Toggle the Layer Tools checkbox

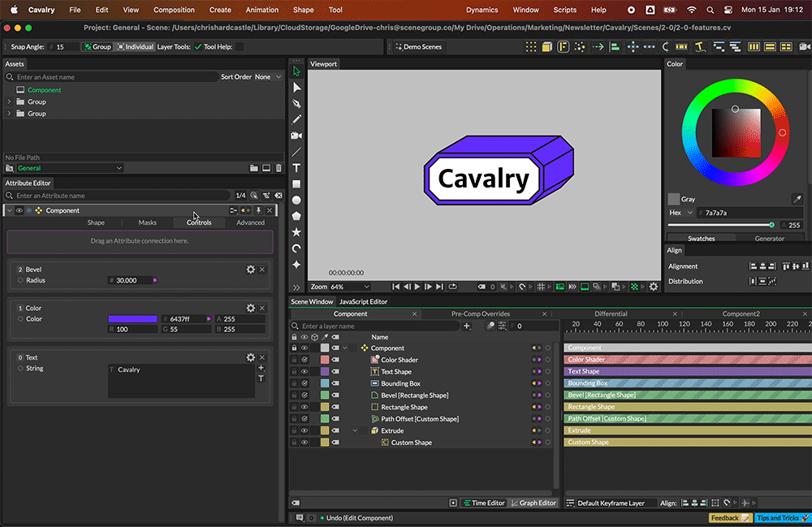tap(198, 47)
